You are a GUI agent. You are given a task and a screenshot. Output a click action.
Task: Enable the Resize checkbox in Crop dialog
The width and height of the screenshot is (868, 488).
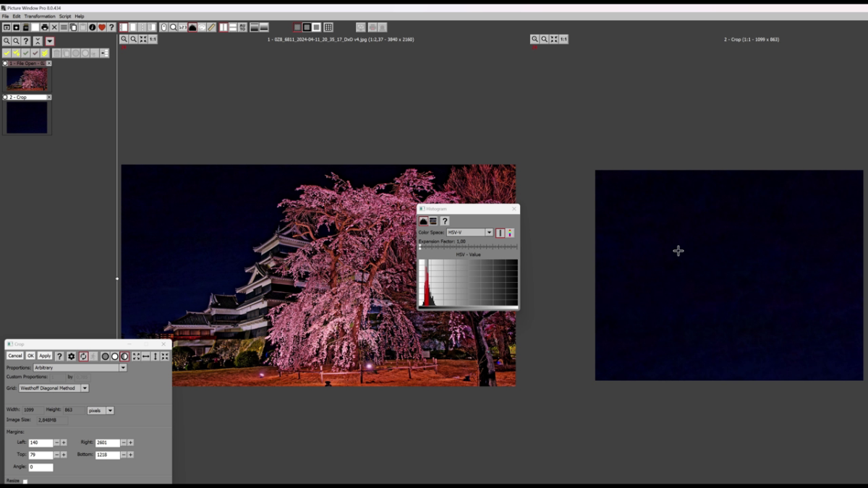coord(25,481)
